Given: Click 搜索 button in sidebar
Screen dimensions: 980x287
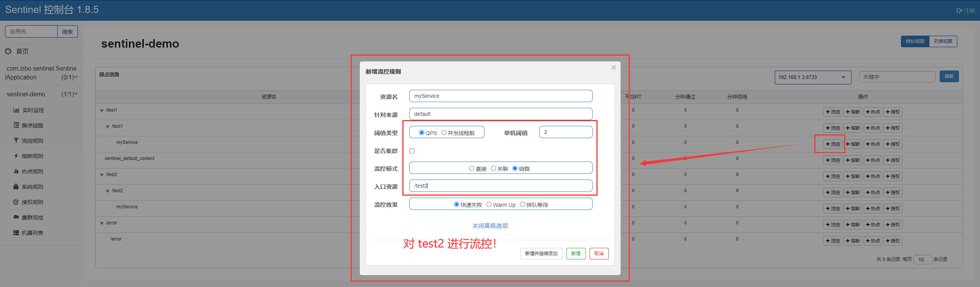Looking at the screenshot, I should [68, 31].
